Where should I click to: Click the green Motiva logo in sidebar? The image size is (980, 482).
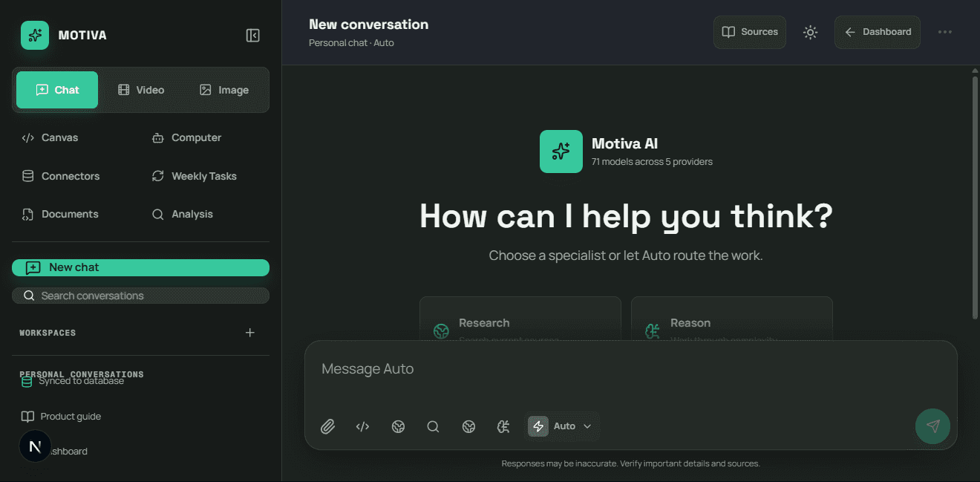[x=35, y=35]
